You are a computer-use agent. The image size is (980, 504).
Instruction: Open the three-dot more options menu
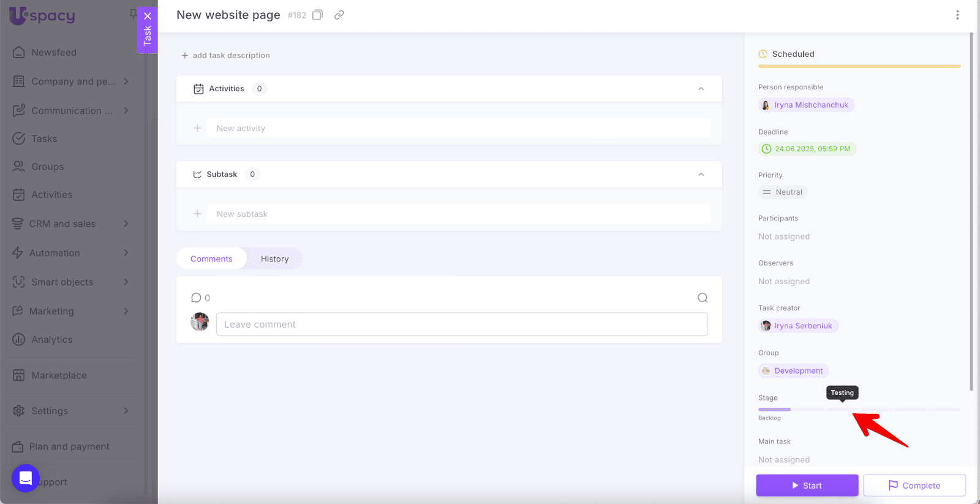957,15
